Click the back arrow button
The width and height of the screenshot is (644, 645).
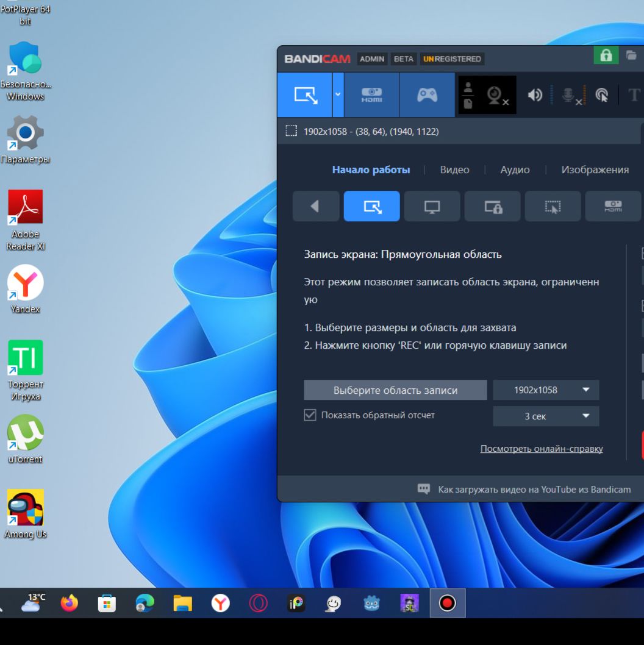(x=316, y=206)
